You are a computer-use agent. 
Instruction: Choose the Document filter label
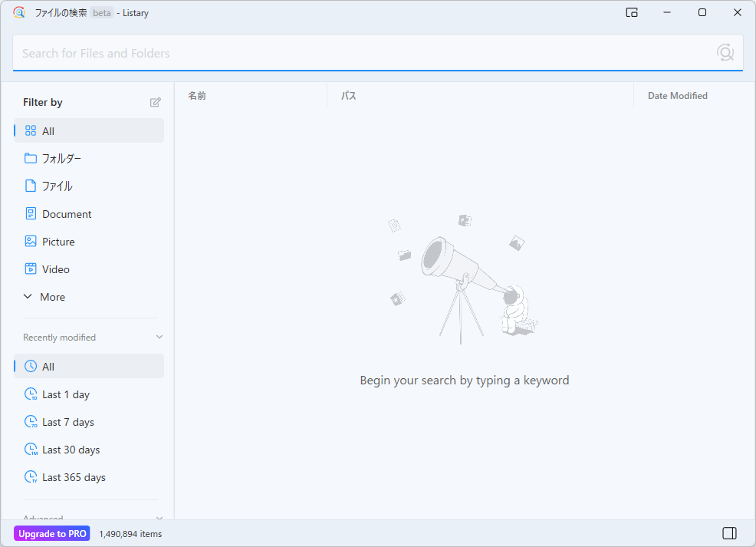tap(67, 214)
